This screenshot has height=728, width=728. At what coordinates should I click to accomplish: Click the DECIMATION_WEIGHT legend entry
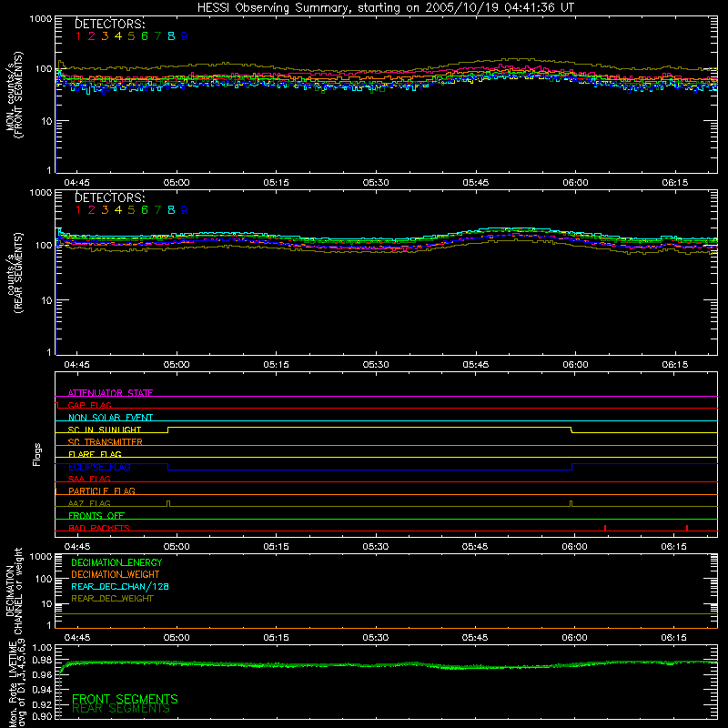116,574
